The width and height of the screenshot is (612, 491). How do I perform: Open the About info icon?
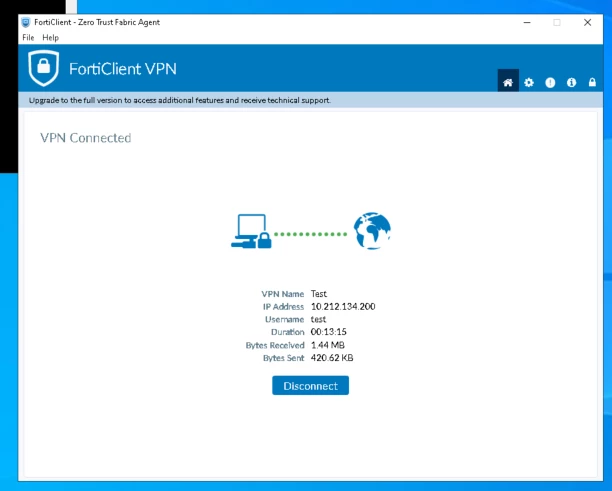[x=571, y=82]
